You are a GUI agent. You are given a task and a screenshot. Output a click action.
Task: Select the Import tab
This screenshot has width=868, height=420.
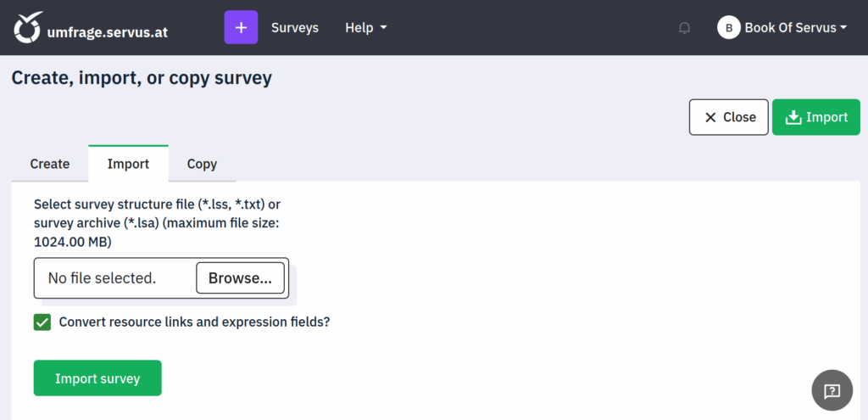[x=128, y=164]
